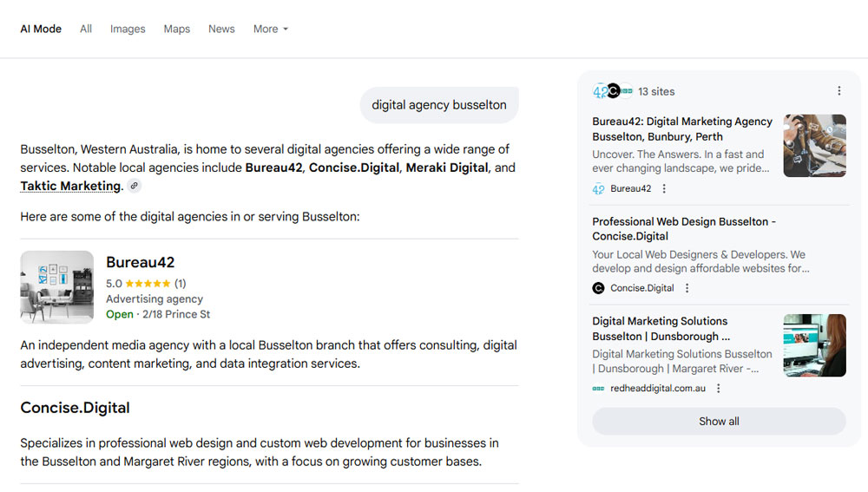Switch to the Images tab

click(128, 29)
